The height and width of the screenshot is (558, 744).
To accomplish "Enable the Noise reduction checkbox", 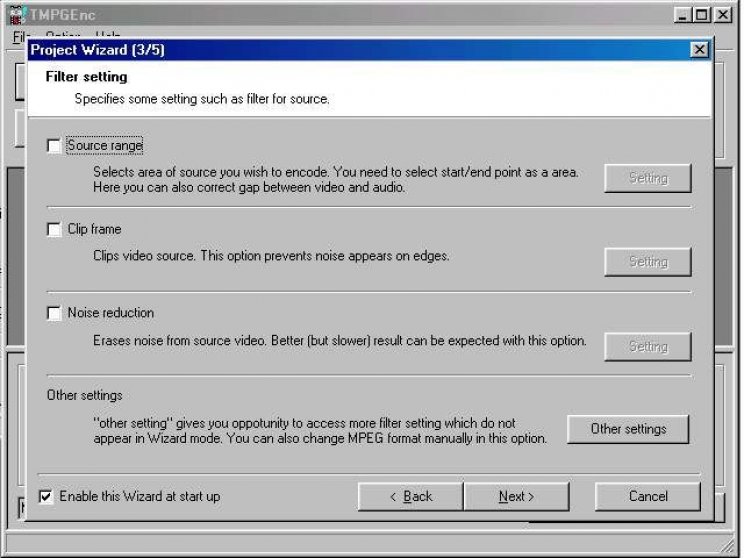I will click(54, 313).
